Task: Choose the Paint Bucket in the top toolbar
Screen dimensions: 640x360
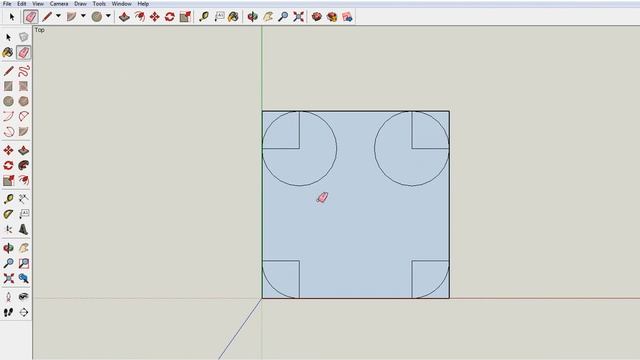Action: [x=233, y=17]
